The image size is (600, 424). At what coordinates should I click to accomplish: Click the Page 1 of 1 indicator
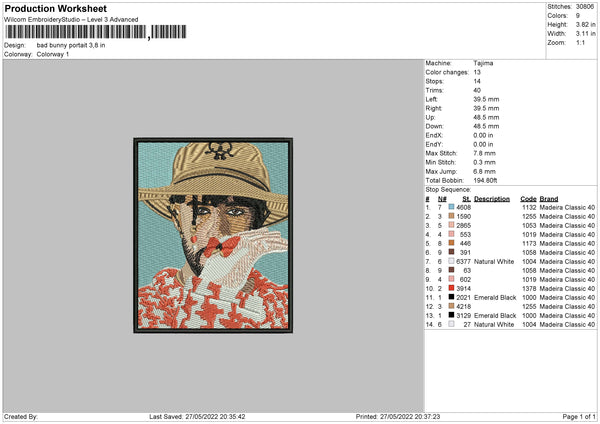(579, 417)
